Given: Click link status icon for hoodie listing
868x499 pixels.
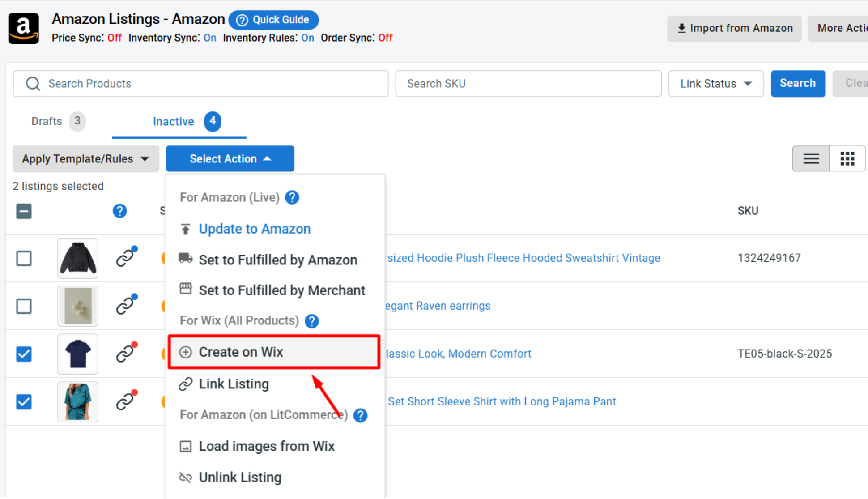Looking at the screenshot, I should [126, 257].
